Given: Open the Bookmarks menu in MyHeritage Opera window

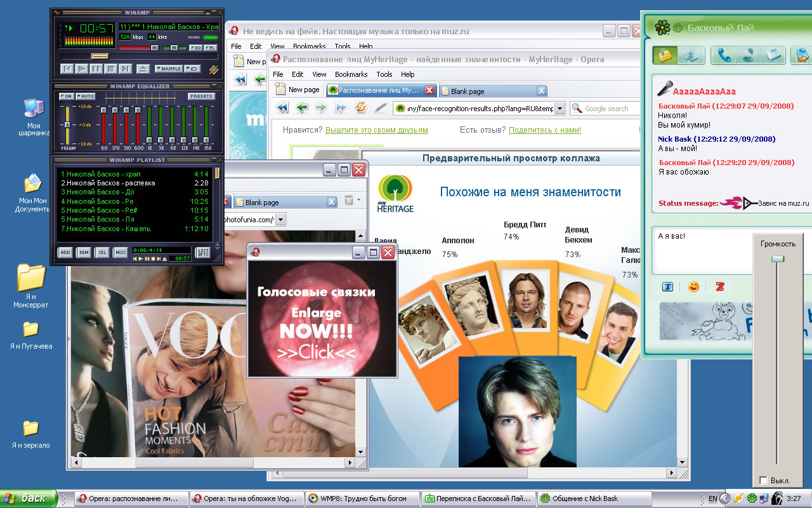Looking at the screenshot, I should [x=351, y=74].
